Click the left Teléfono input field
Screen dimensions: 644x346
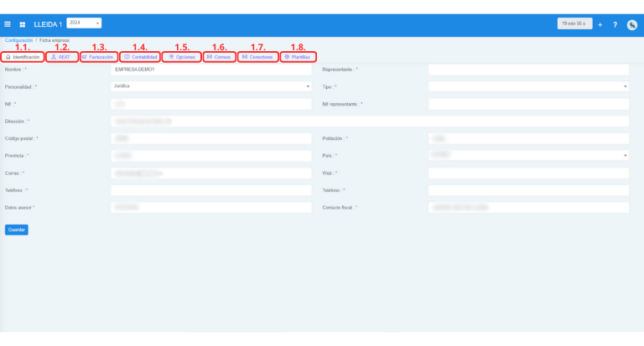click(211, 190)
